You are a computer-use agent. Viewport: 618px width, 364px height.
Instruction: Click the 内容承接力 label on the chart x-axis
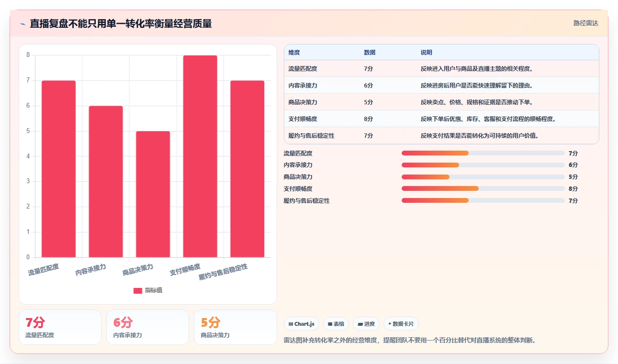point(90,270)
